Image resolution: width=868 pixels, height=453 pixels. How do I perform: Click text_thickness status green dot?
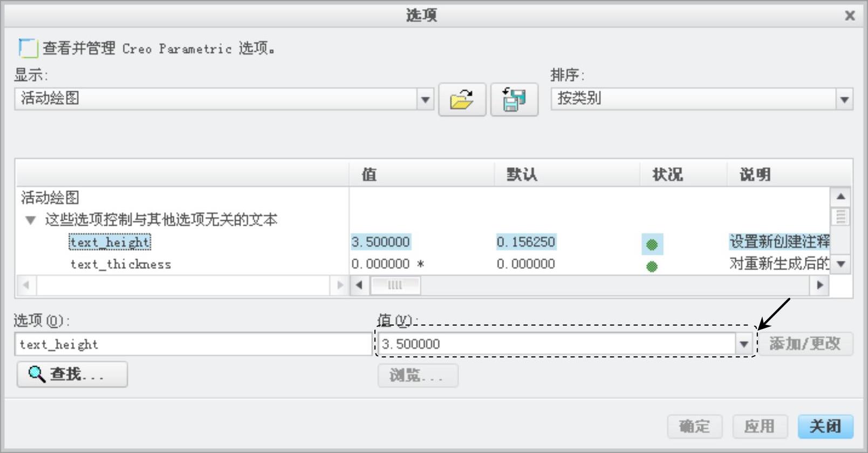click(x=652, y=266)
